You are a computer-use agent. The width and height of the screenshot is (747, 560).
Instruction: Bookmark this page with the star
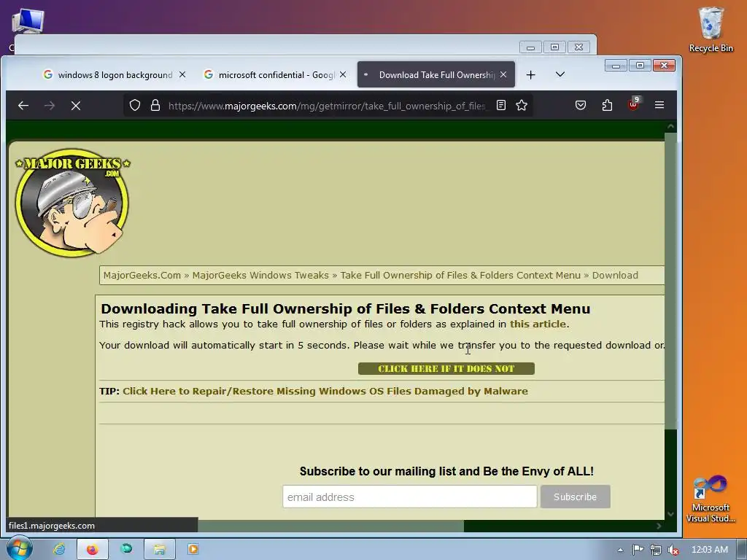(522, 105)
